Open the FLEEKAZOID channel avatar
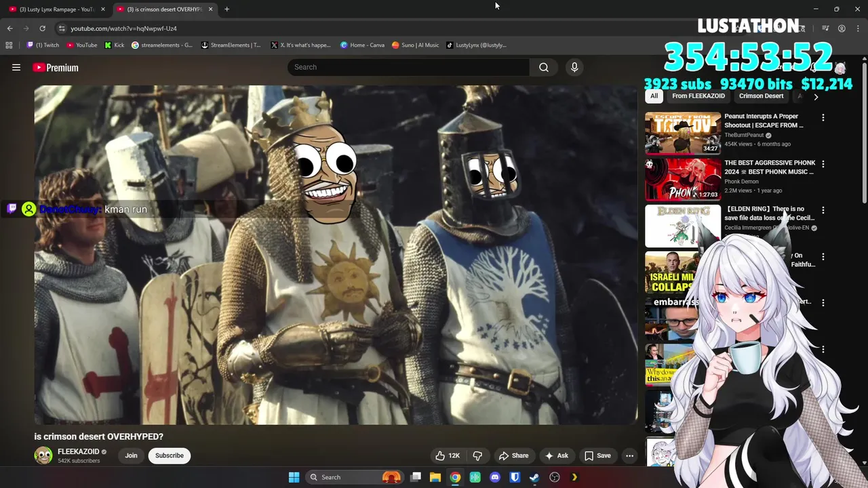This screenshot has width=868, height=488. point(43,455)
